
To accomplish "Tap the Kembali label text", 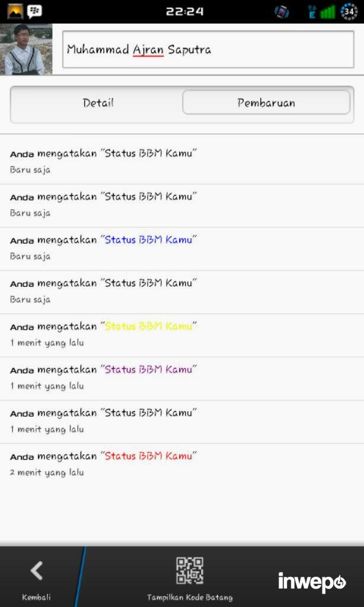I will (x=37, y=597).
